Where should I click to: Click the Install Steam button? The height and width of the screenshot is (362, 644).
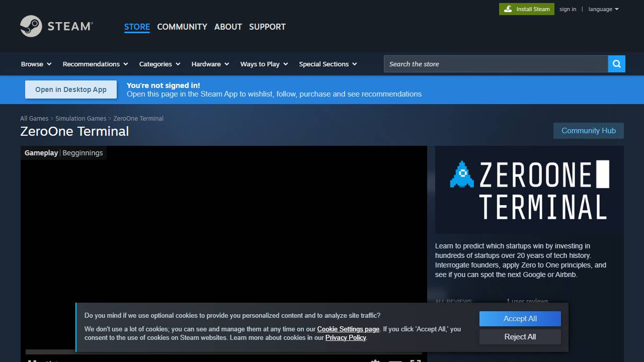(x=527, y=9)
